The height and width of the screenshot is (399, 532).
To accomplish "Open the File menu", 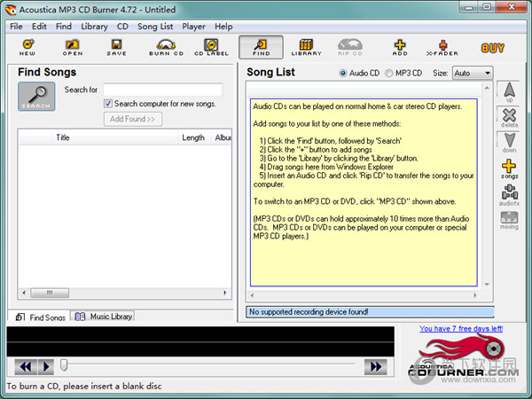I will click(16, 27).
